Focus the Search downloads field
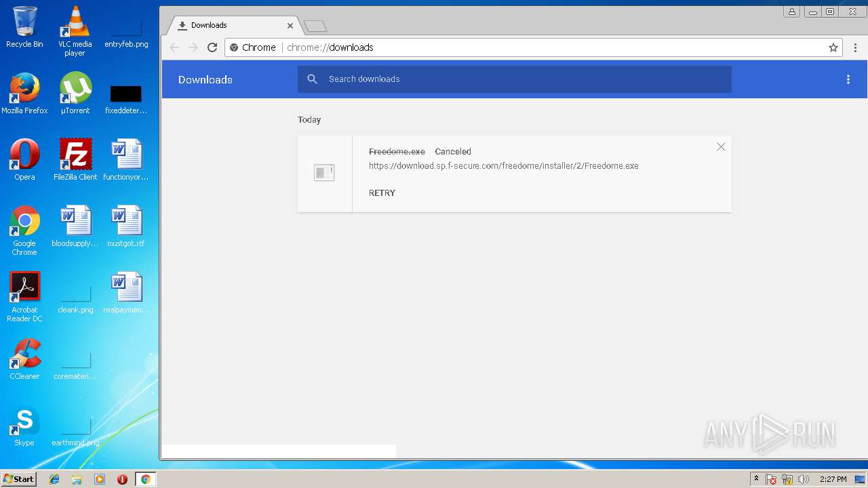Viewport: 868px width, 488px height. [515, 79]
